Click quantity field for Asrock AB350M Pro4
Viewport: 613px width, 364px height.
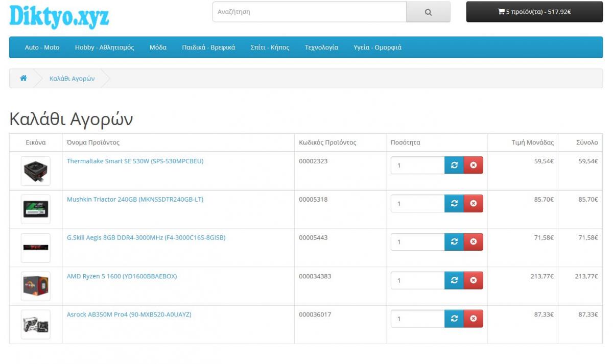coord(418,319)
